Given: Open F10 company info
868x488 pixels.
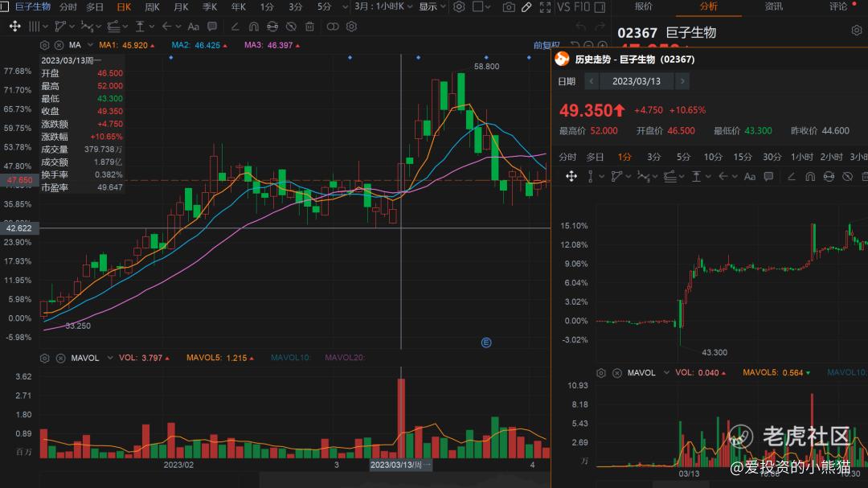Looking at the screenshot, I should pyautogui.click(x=582, y=6).
